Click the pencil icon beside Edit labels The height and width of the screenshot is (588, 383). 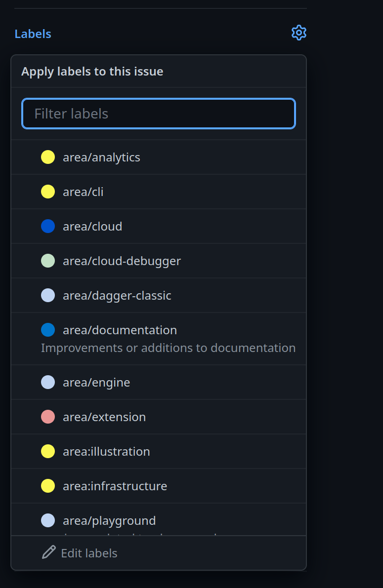pyautogui.click(x=49, y=552)
